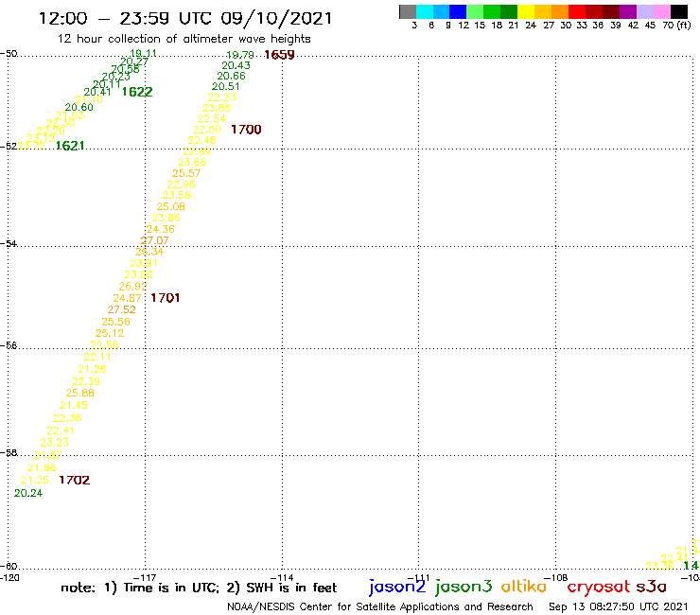
Task: Click wave height value '22.11'
Action: [x=96, y=357]
